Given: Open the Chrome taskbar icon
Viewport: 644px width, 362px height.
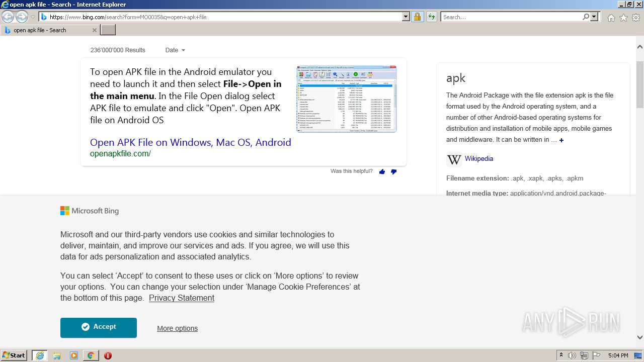Looking at the screenshot, I should pos(91,355).
